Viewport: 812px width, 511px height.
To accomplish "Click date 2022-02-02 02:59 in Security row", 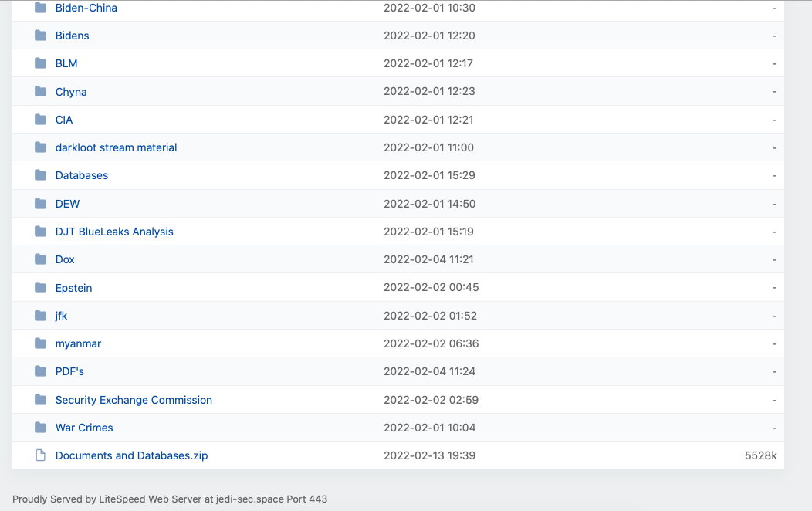I will click(x=431, y=400).
